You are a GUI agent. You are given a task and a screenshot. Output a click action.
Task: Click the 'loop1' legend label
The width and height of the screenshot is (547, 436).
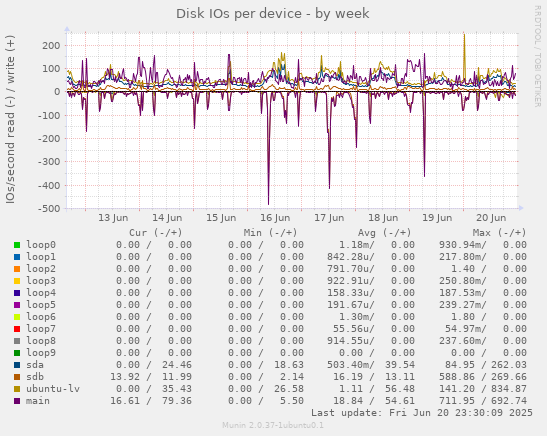[41, 257]
